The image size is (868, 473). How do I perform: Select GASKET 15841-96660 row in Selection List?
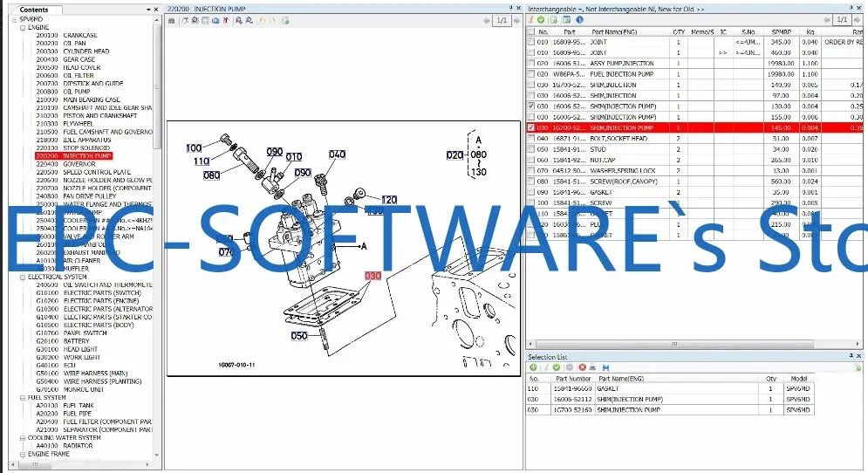670,389
